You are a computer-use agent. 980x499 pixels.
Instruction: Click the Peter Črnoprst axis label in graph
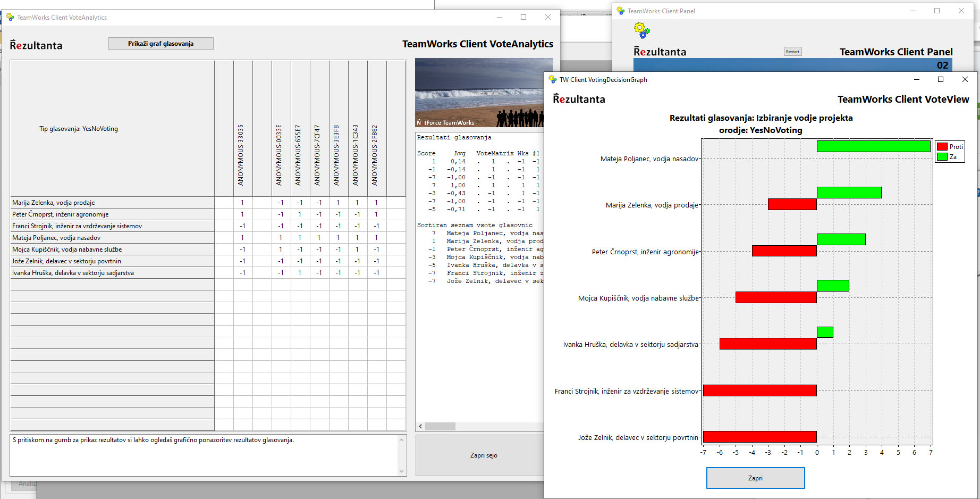(645, 252)
